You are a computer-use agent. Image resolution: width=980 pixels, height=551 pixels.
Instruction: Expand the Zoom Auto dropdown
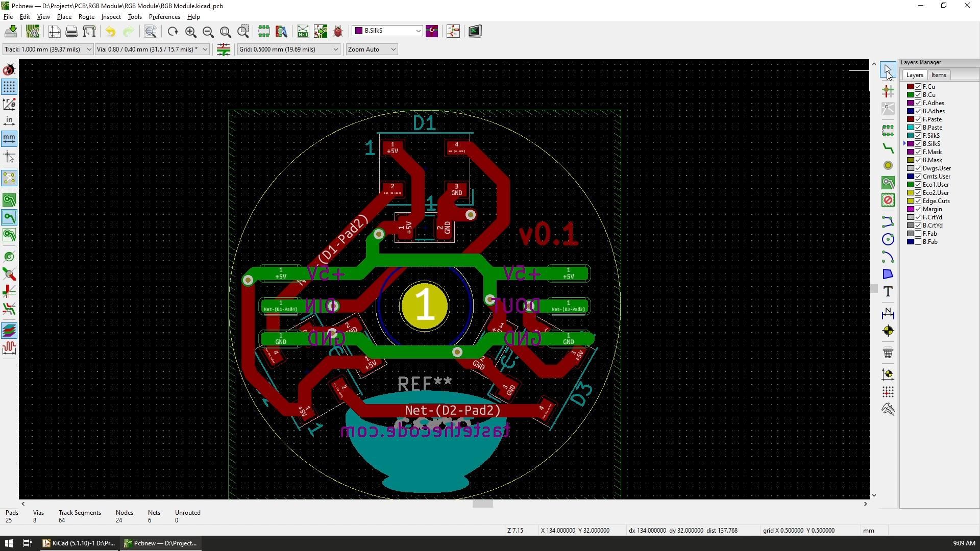pyautogui.click(x=393, y=49)
